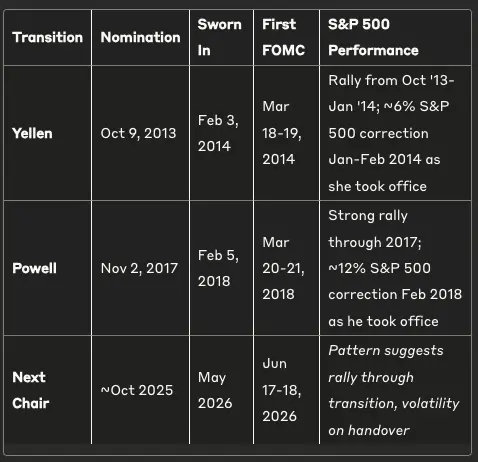Select the Powell row label

[34, 268]
